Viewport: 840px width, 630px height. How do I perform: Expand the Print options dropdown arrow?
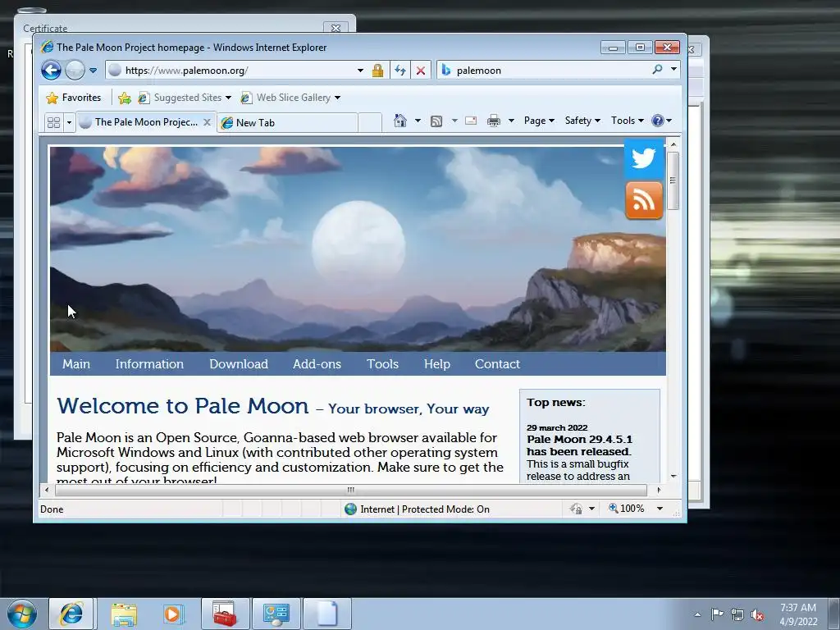[x=511, y=121]
